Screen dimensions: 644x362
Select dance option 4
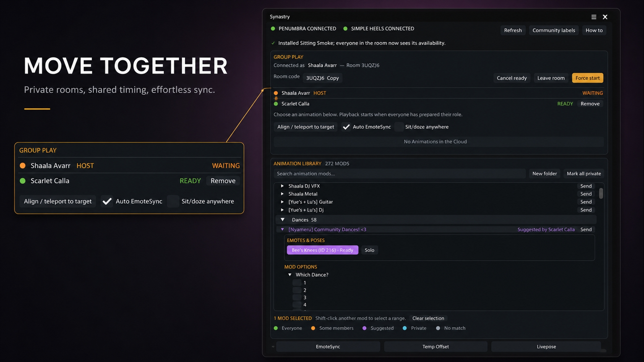pos(297,305)
